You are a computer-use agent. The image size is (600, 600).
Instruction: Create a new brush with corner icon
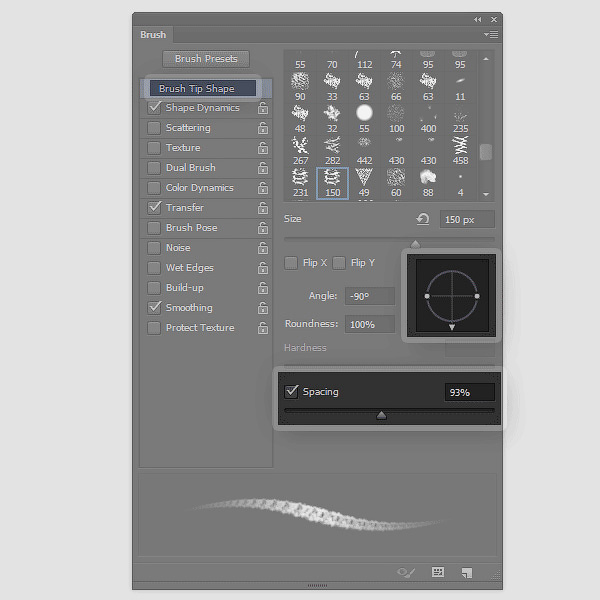(467, 572)
